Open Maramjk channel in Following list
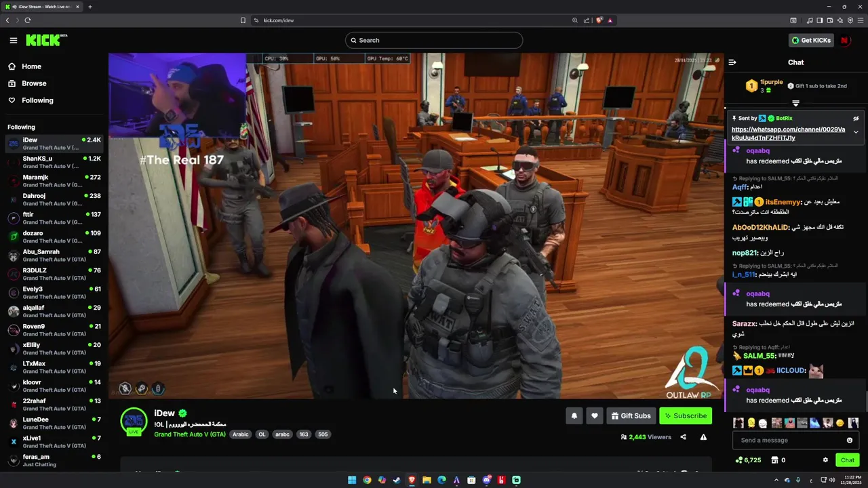 click(53, 181)
